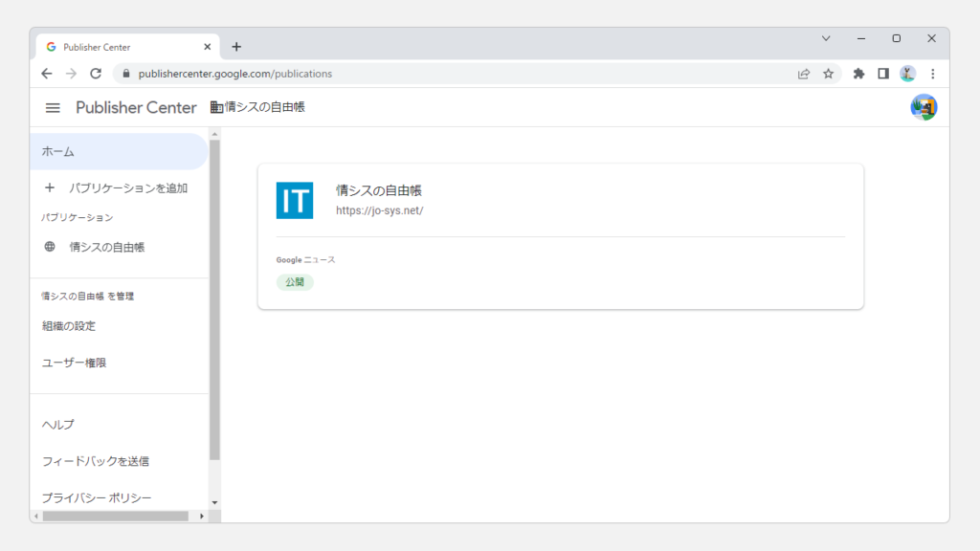980x551 pixels.
Task: Click フィードバックを送信 link
Action: click(x=96, y=461)
